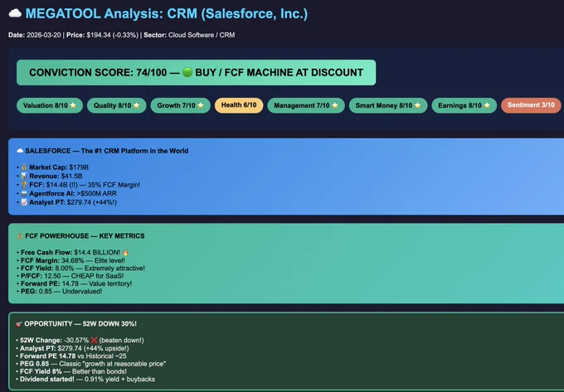The height and width of the screenshot is (392, 564).
Task: Click the FCF: $14.4B 35% margin line
Action: tap(80, 185)
